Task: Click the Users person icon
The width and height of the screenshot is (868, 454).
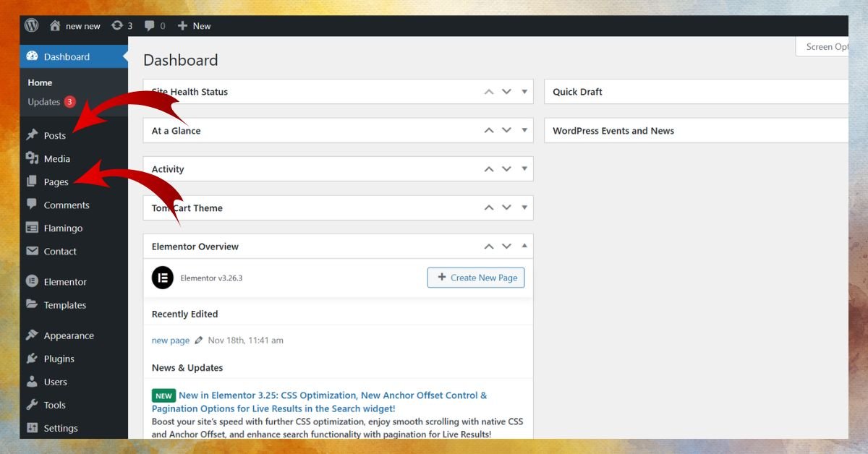Action: (32, 381)
